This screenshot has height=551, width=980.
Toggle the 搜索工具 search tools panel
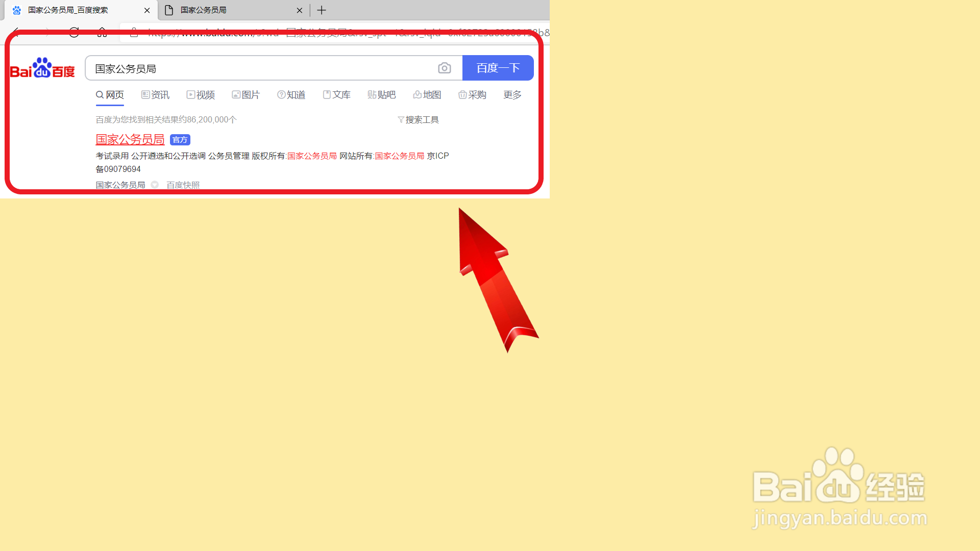pyautogui.click(x=419, y=119)
